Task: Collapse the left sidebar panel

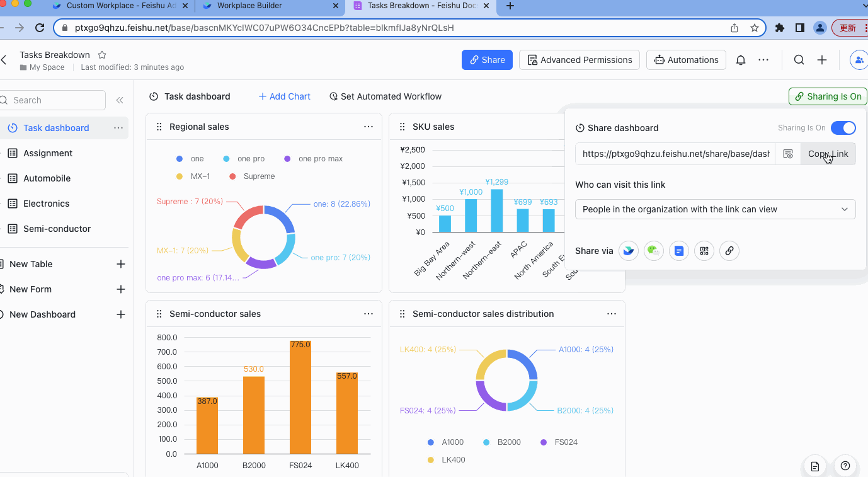Action: pyautogui.click(x=120, y=100)
